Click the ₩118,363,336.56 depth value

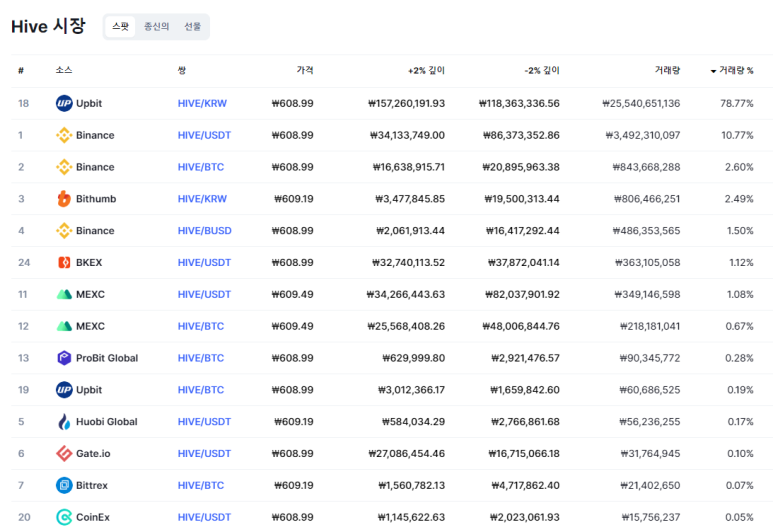[x=519, y=103]
